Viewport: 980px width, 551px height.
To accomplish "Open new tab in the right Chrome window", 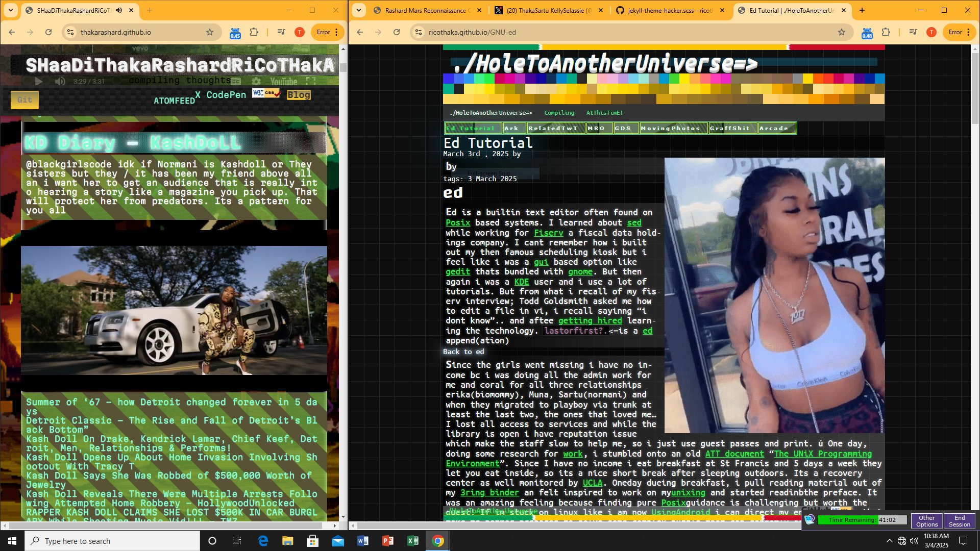I will [862, 10].
